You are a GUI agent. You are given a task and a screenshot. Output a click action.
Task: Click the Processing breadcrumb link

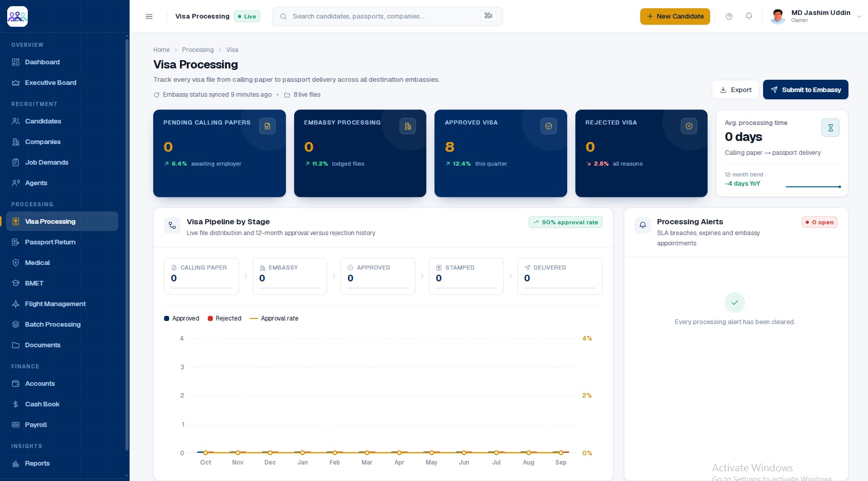coord(198,50)
